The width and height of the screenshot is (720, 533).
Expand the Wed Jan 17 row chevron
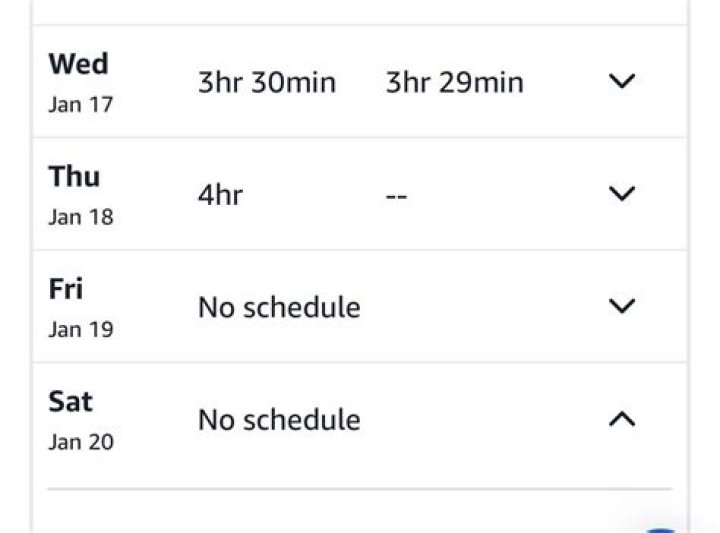(622, 82)
